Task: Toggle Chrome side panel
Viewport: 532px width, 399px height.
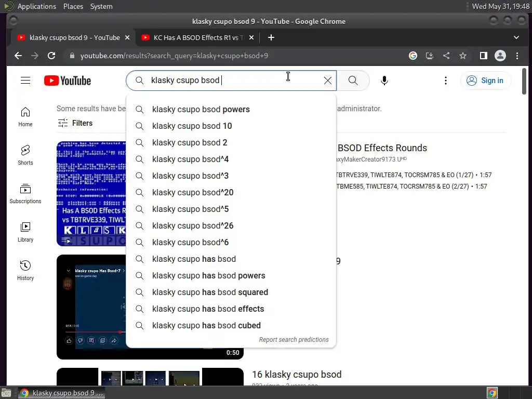Action: click(484, 56)
